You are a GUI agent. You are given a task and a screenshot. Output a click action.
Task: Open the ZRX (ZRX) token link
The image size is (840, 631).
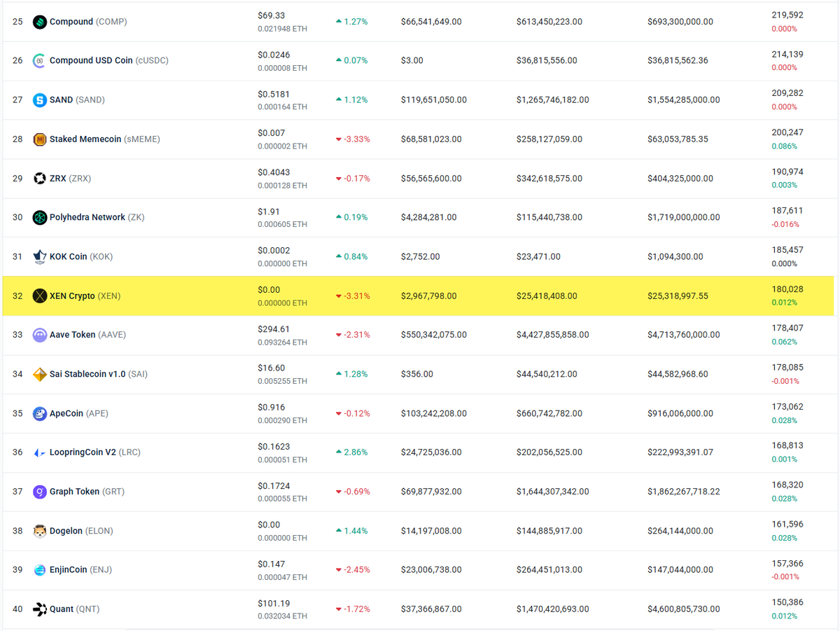[70, 179]
